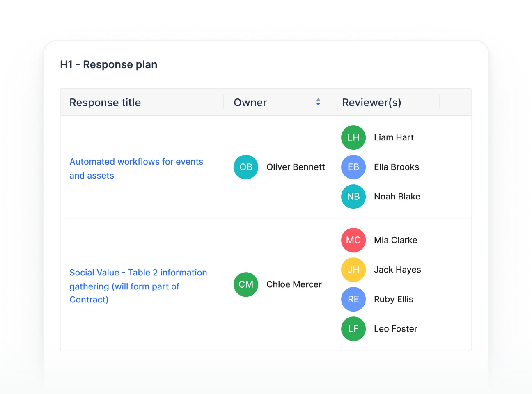
Task: Click reviewer name 'Ruby Ellis'
Action: point(393,299)
